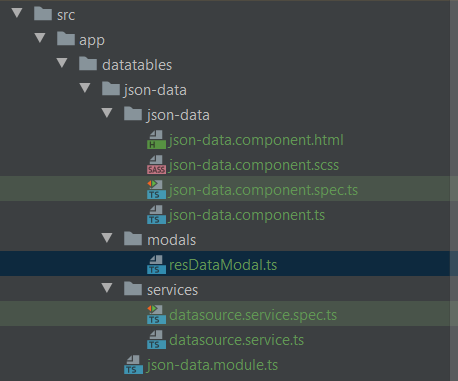This screenshot has height=381, width=458.
Task: Click the TS icon next to resDataModal.ts
Action: click(156, 265)
